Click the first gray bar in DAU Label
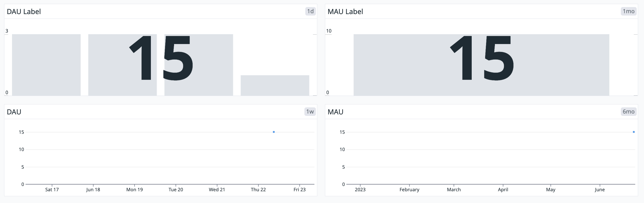Image resolution: width=644 pixels, height=203 pixels. pos(46,65)
